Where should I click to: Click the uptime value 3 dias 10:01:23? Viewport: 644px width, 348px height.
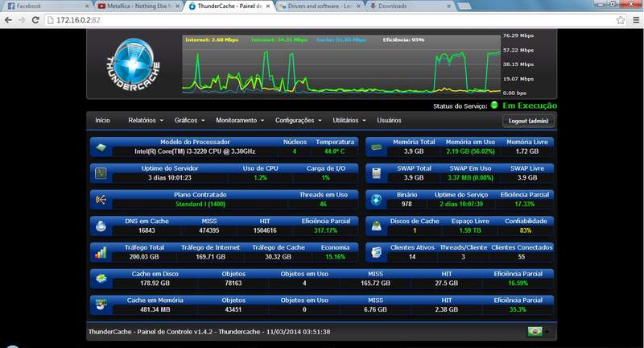[170, 177]
